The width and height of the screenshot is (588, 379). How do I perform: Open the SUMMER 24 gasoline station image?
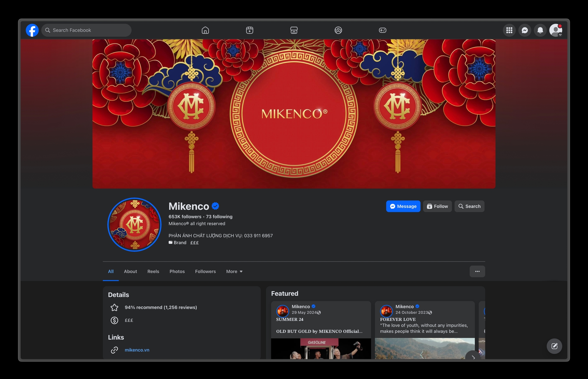coord(321,348)
